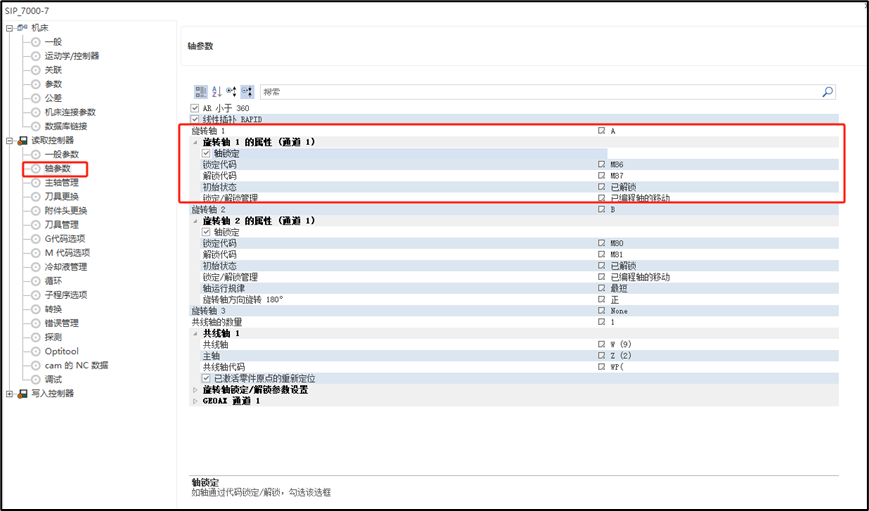Select 附件头更换 in the tree
Viewport: 869px width, 511px height.
[66, 211]
